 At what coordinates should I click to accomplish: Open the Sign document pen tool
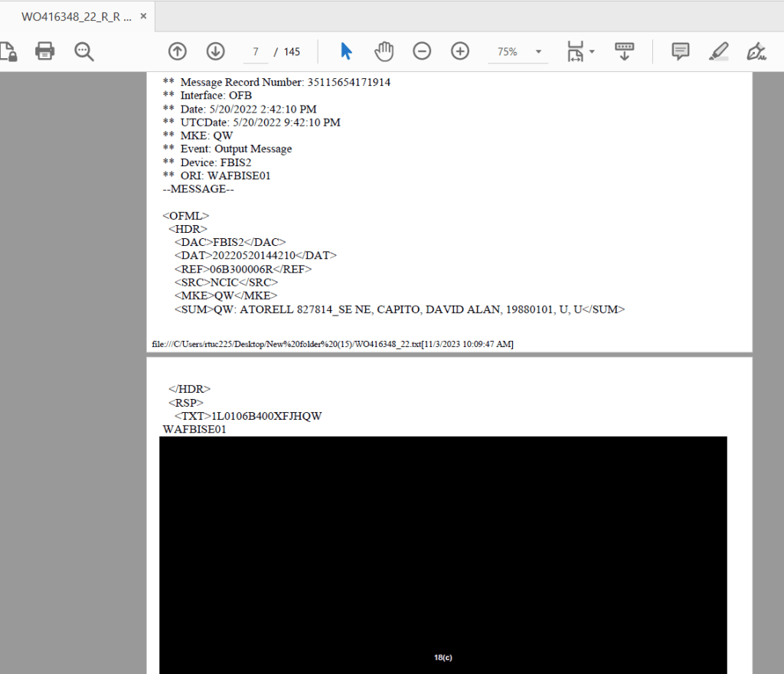point(756,51)
